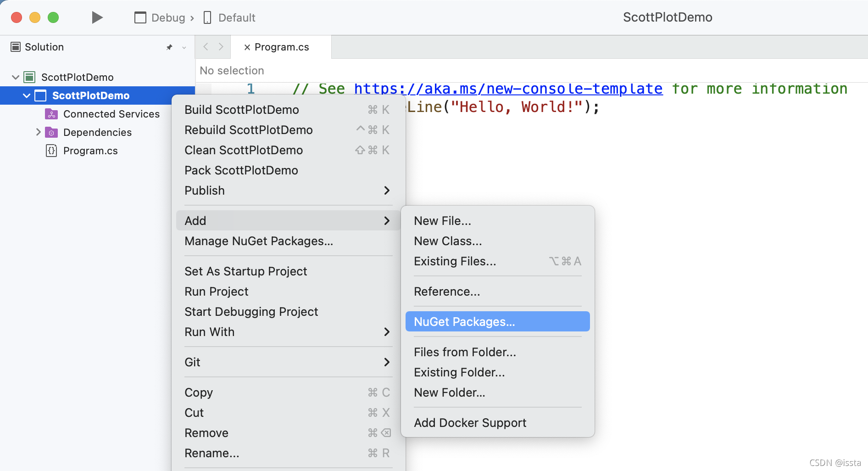The height and width of the screenshot is (471, 868).
Task: Open the Publish submenu
Action: 288,191
